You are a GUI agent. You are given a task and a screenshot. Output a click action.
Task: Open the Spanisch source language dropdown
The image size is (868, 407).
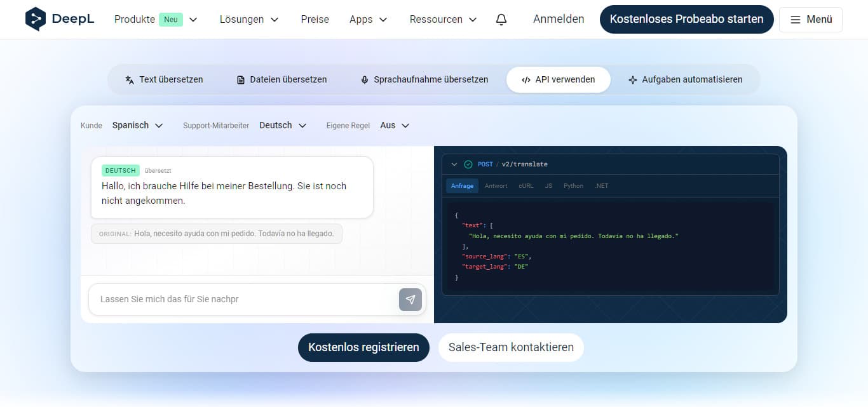pyautogui.click(x=138, y=125)
